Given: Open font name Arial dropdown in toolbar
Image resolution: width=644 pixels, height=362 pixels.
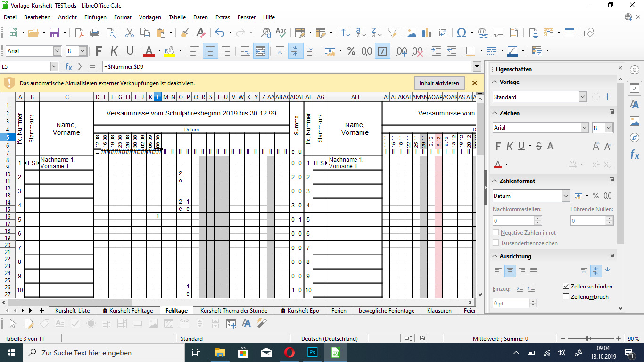Looking at the screenshot, I should coord(58,51).
